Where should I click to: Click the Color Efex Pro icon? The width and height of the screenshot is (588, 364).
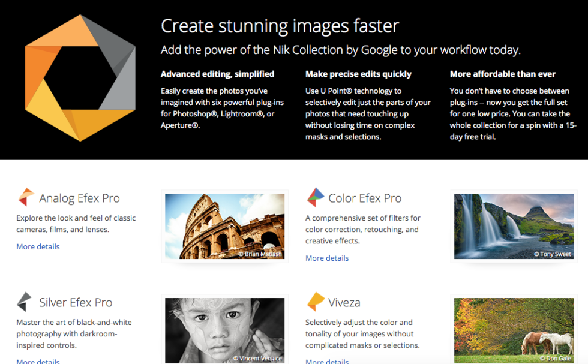(x=316, y=197)
